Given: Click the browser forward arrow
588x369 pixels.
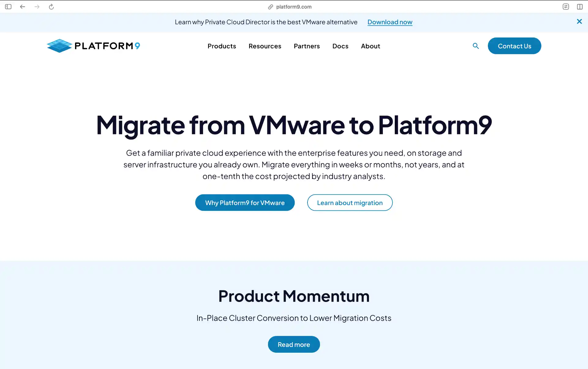Looking at the screenshot, I should click(x=37, y=6).
